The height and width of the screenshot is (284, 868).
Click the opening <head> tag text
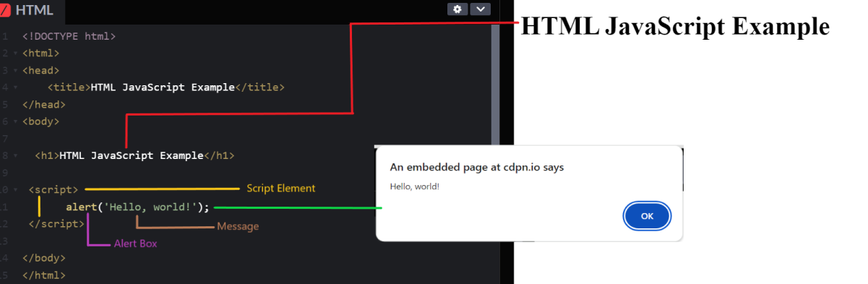(x=40, y=70)
